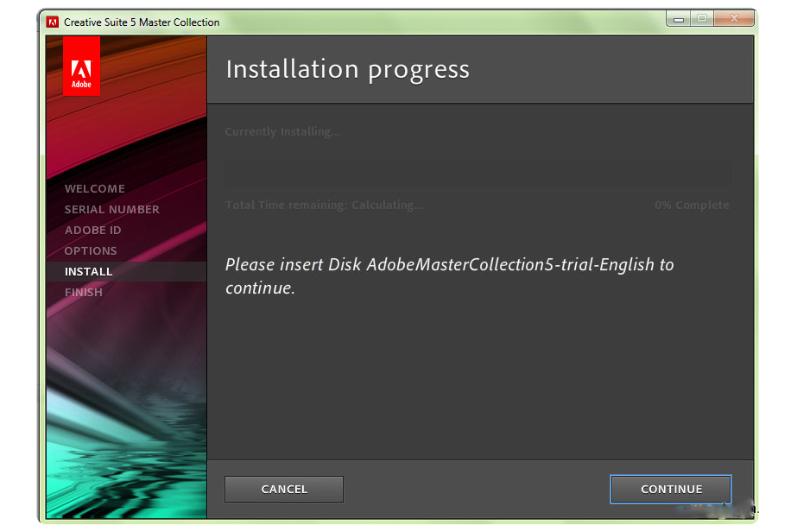Image resolution: width=797 pixels, height=532 pixels.
Task: Select the ADOBE ID step
Action: 93,231
